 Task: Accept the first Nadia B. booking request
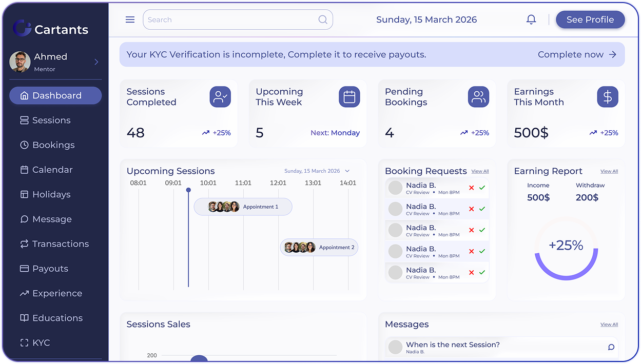[482, 188]
